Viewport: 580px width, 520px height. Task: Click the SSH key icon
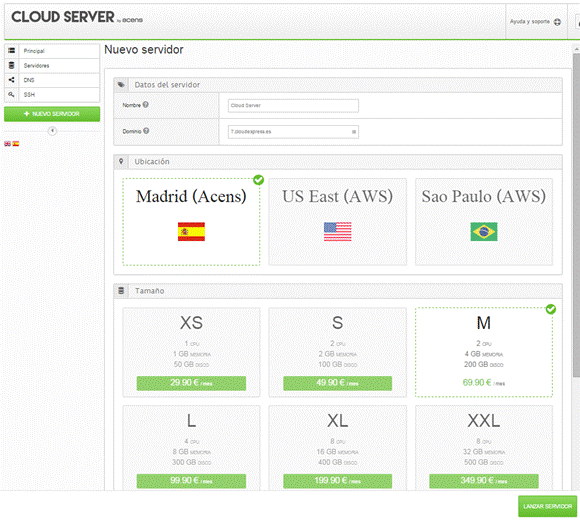11,95
